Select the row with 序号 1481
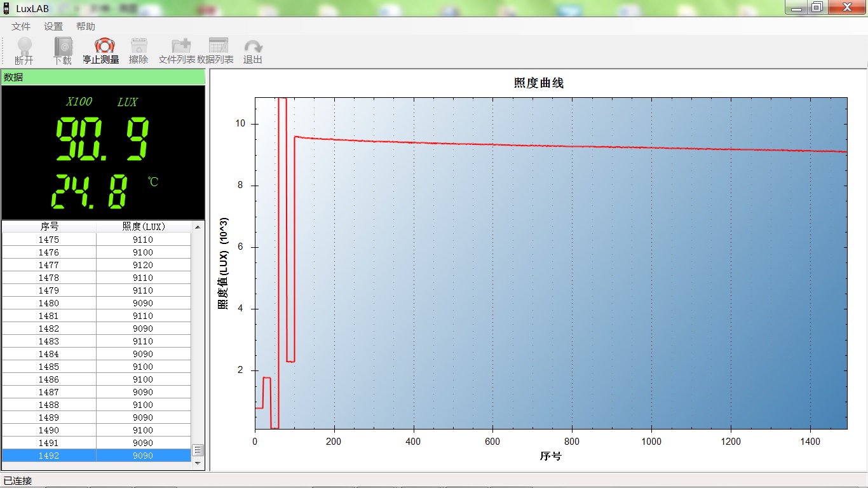 click(97, 316)
